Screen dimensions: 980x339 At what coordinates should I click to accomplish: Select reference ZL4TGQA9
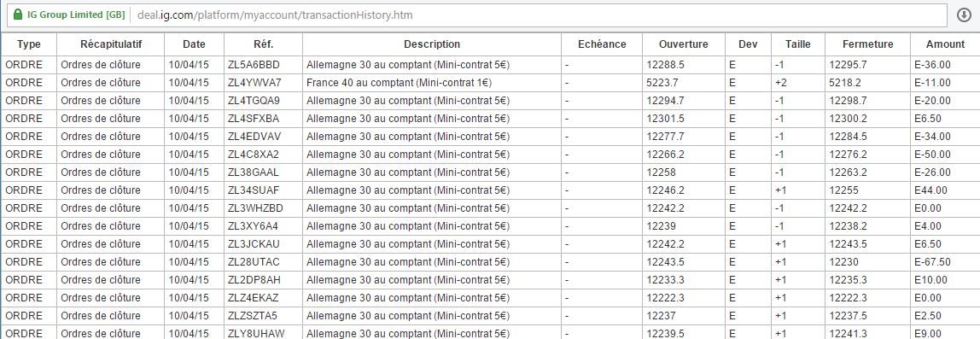coord(254,101)
